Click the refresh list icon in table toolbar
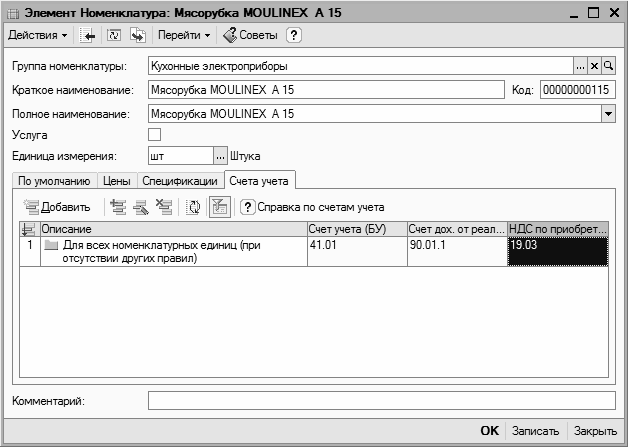The height and width of the screenshot is (447, 628). click(195, 207)
